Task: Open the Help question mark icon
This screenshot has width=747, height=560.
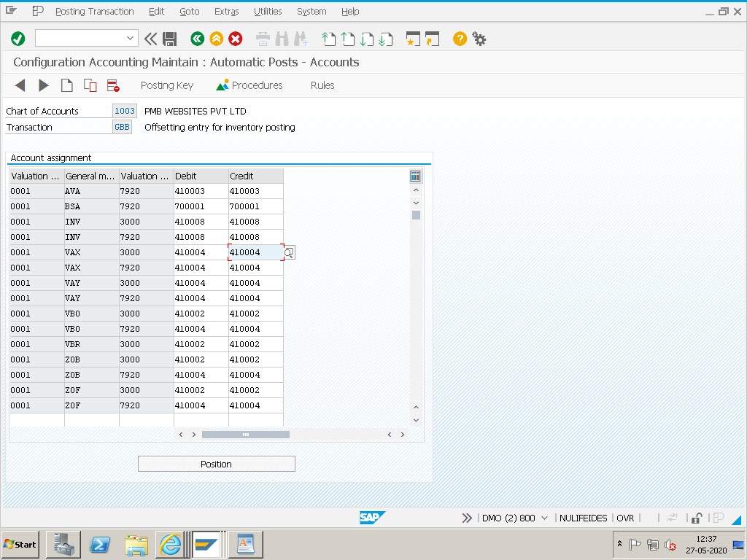Action: tap(460, 39)
